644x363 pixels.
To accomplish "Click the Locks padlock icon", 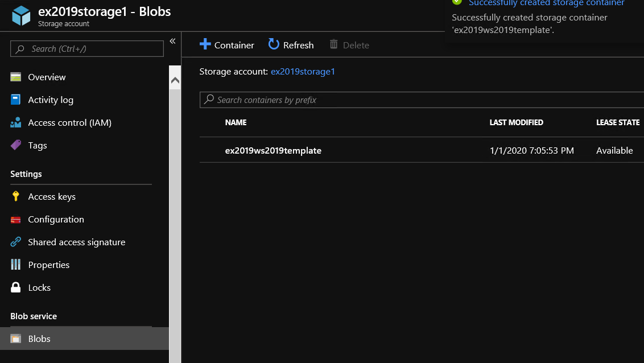I will coord(16,288).
